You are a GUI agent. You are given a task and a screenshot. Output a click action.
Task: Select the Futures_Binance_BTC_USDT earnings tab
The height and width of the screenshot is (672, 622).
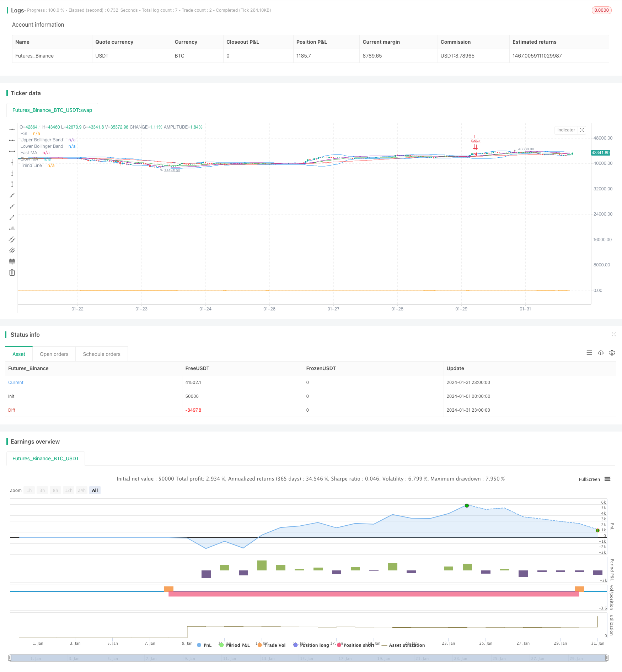[x=45, y=459]
